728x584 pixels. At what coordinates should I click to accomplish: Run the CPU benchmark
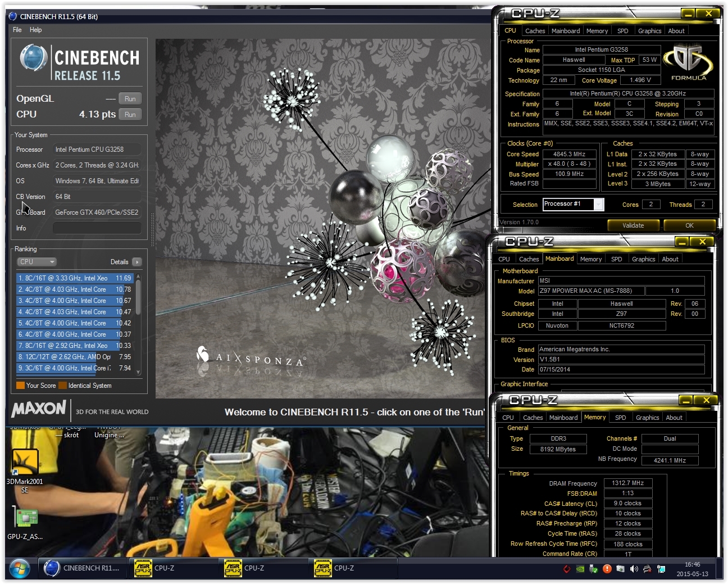[130, 115]
